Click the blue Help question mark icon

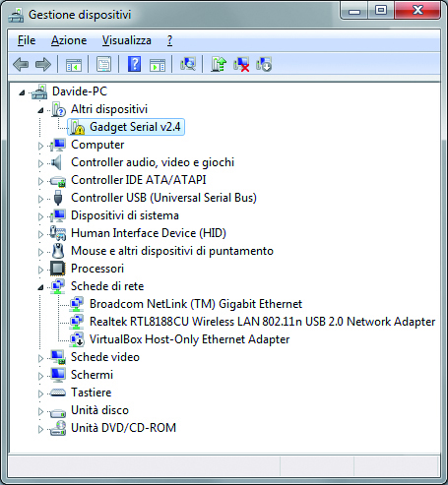pos(135,64)
